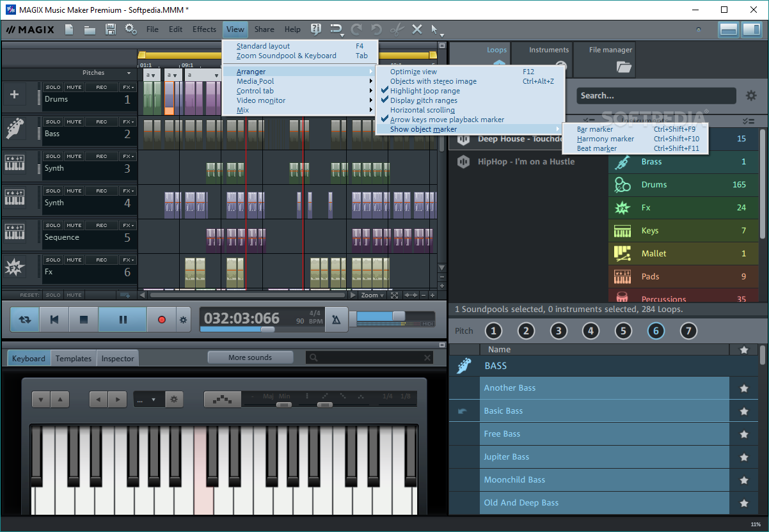Image resolution: width=769 pixels, height=532 pixels.
Task: Click the arpeggiator pattern icon on keyboard panel
Action: point(223,400)
